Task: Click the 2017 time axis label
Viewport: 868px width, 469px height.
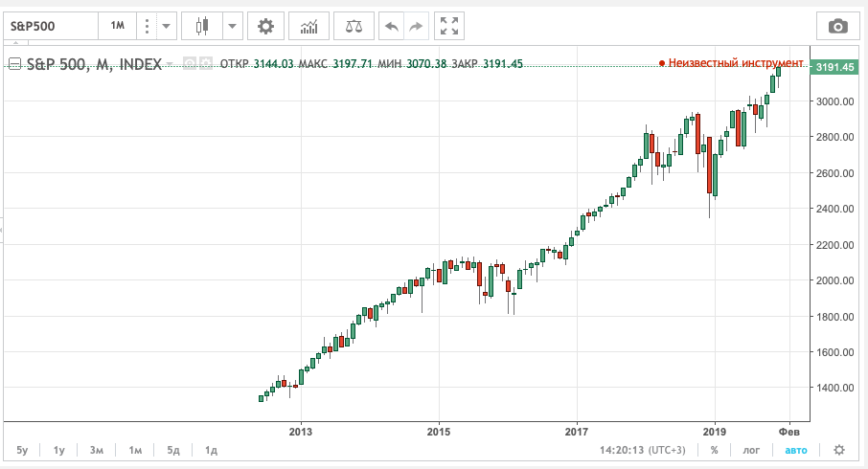Action: tap(576, 432)
